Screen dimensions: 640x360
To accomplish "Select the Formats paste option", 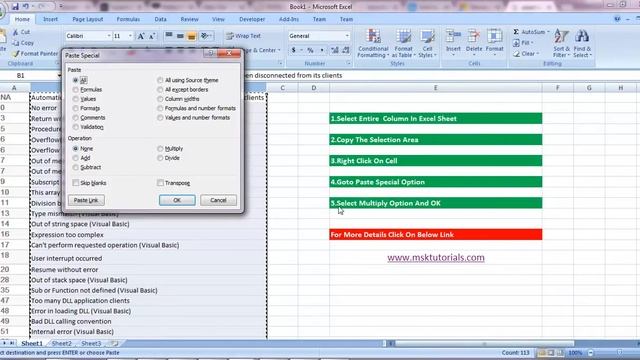I will [x=76, y=108].
